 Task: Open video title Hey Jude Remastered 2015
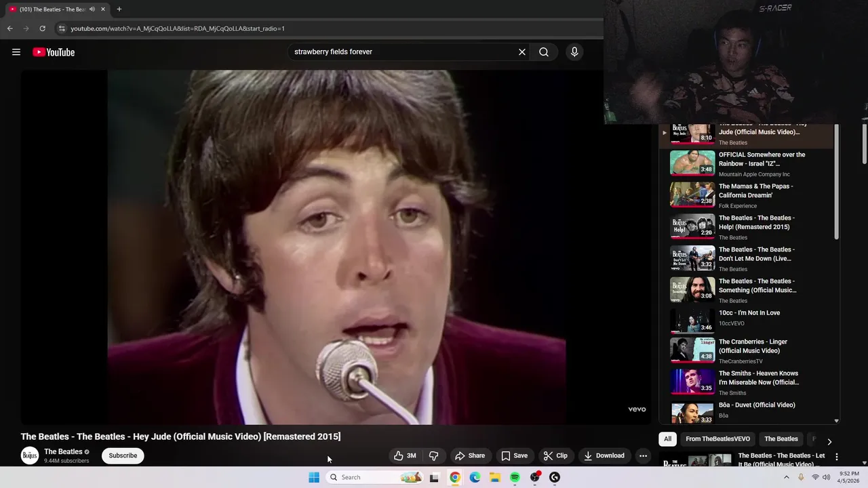pos(180,436)
